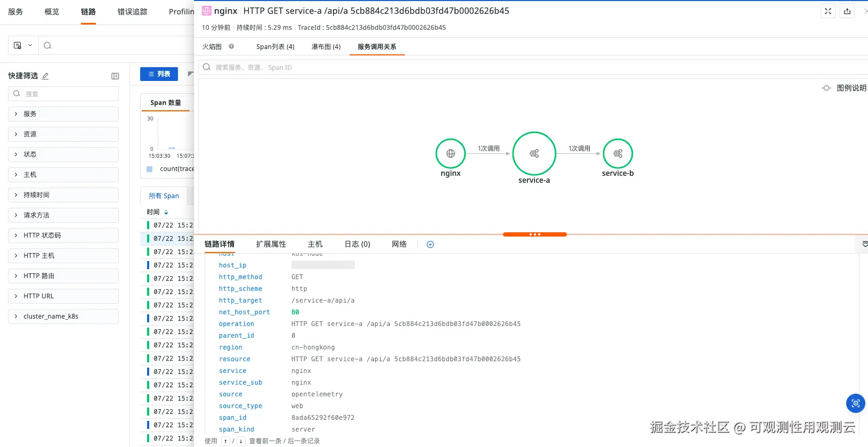The image size is (868, 447).
Task: Expand the HTTP 状态码 filter group
Action: coord(63,235)
